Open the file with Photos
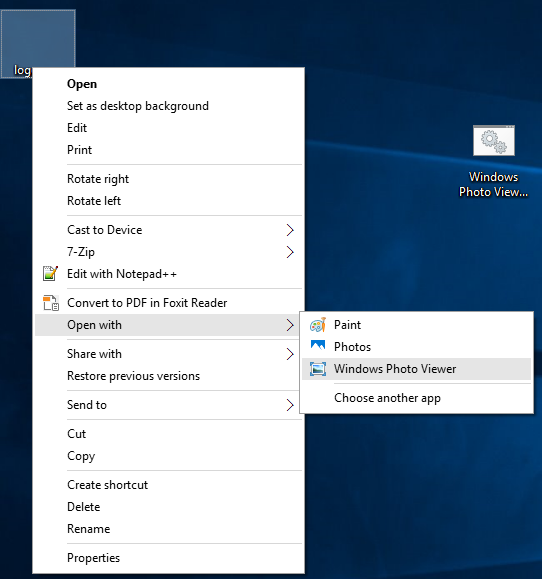Screen dimensions: 542x579 click(416, 347)
